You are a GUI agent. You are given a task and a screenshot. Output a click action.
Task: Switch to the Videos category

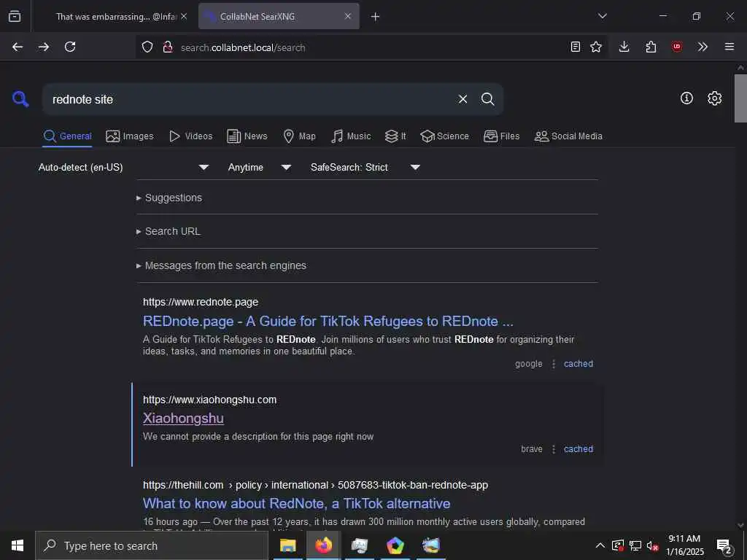[191, 136]
